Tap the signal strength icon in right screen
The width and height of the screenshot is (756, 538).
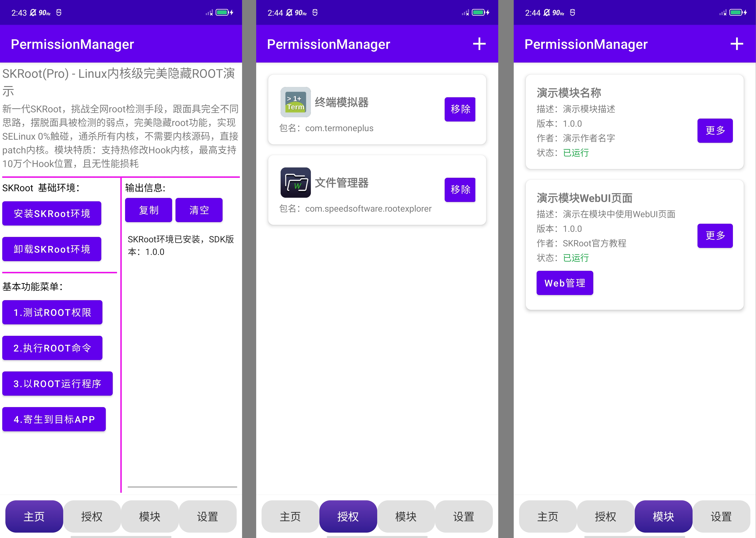coord(723,13)
